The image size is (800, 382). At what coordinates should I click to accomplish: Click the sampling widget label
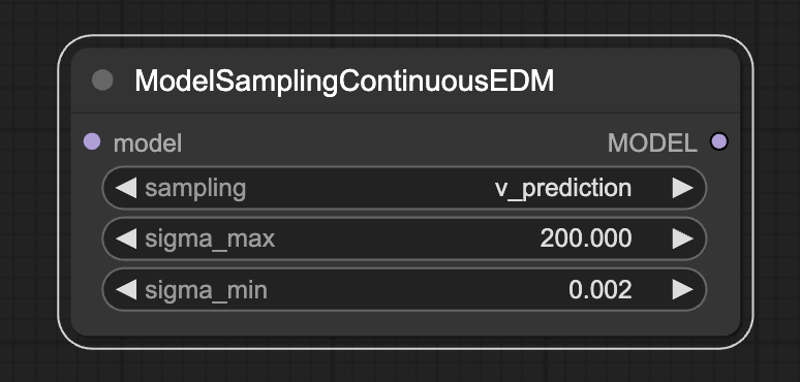(195, 189)
